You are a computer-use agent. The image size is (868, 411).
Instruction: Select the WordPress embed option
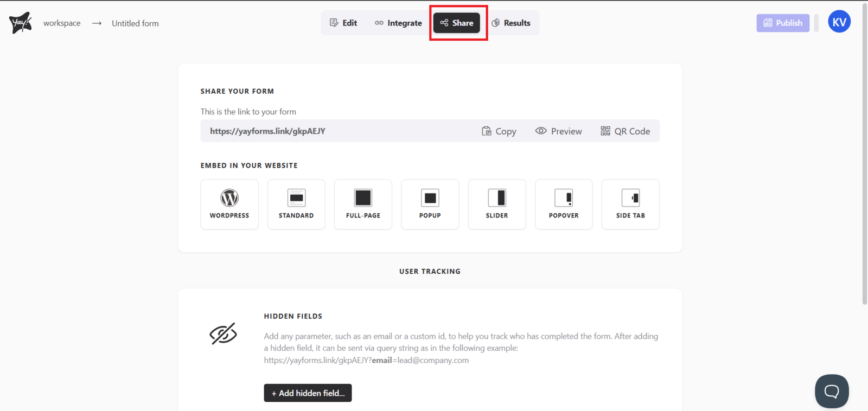[229, 204]
